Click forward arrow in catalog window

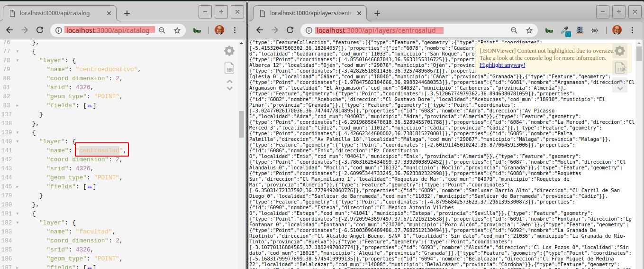click(x=25, y=30)
